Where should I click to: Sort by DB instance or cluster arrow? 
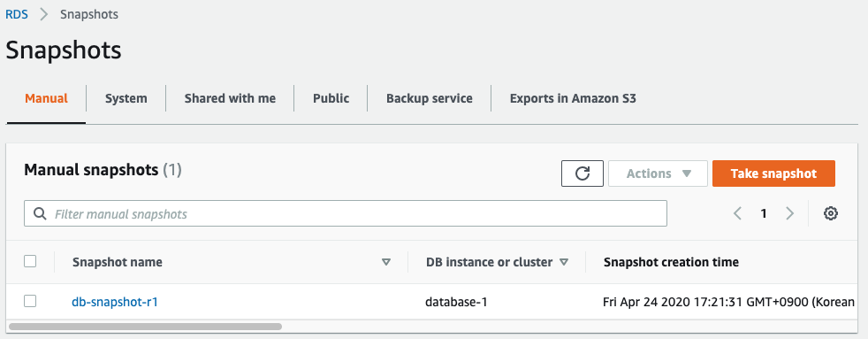(564, 262)
